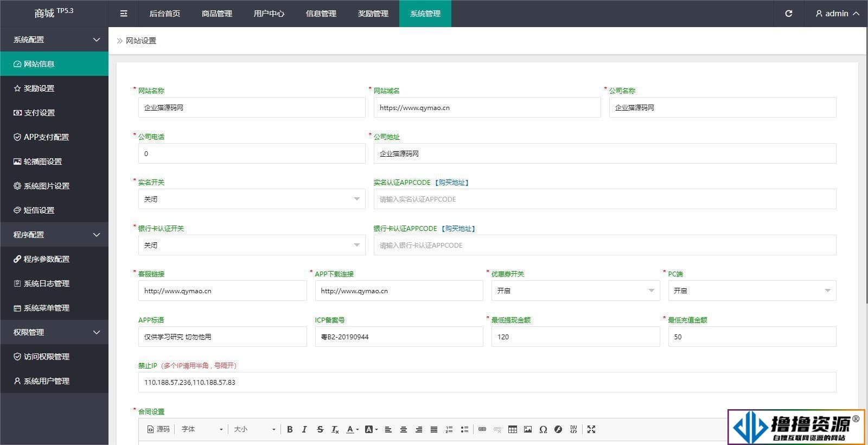Click the ICP备案号 input field

[399, 337]
